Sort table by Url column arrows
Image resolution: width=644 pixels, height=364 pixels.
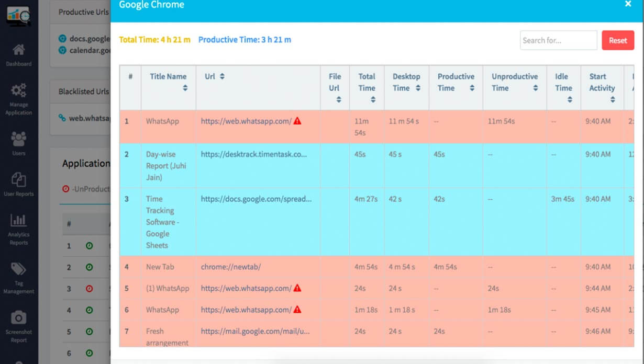pyautogui.click(x=222, y=76)
